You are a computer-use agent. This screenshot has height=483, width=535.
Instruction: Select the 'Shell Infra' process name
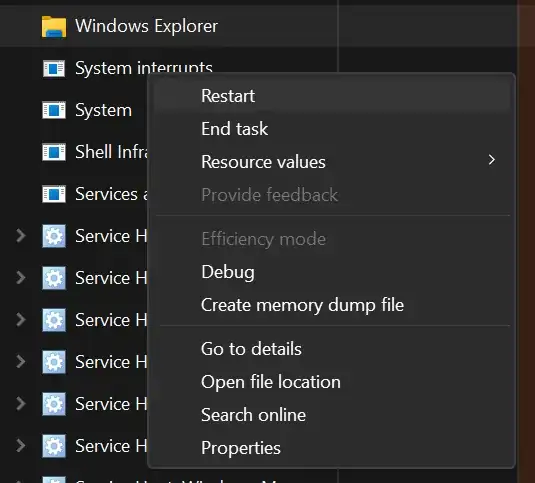(112, 152)
